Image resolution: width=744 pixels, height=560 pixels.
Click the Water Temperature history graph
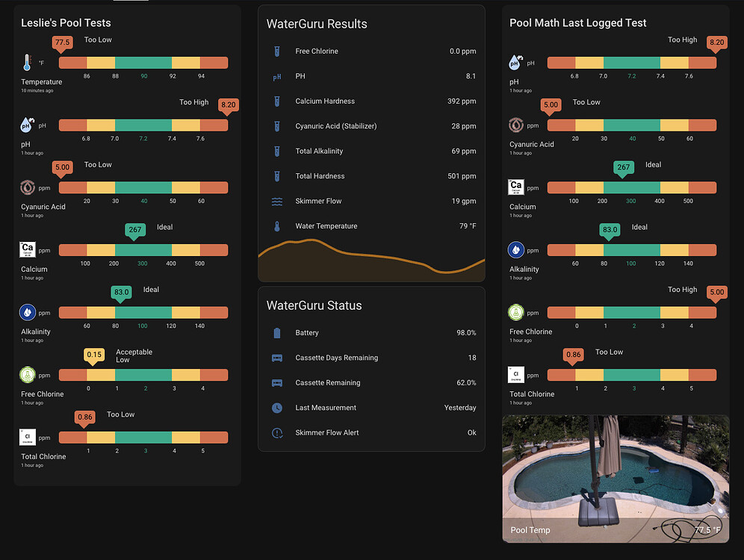(371, 261)
